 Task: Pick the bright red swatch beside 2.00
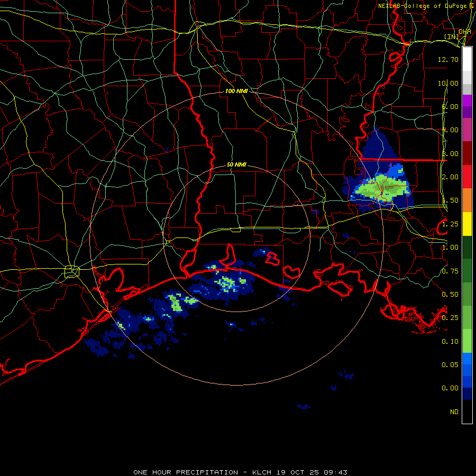pyautogui.click(x=467, y=177)
